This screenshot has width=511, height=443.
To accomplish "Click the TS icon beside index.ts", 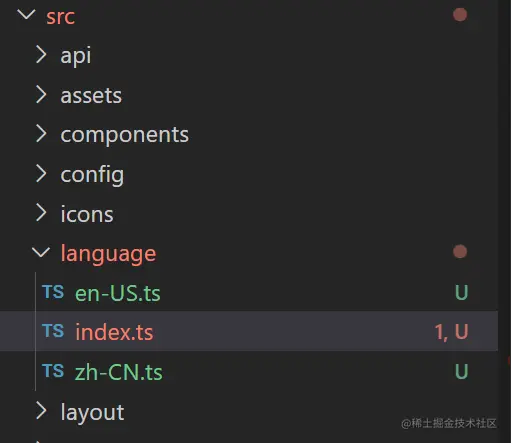I will (x=53, y=331).
